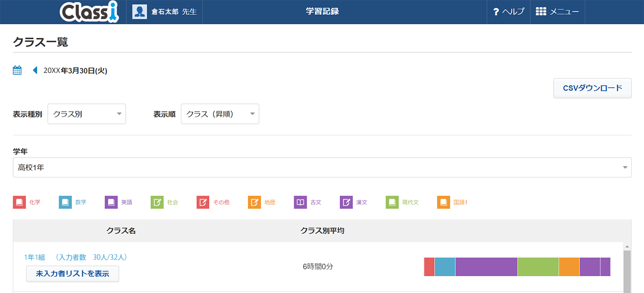Open the 1年1組 class link

point(35,257)
